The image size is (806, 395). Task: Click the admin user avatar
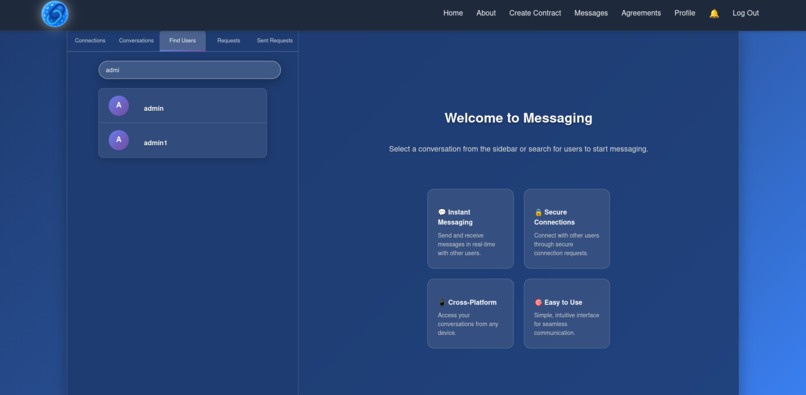(119, 105)
